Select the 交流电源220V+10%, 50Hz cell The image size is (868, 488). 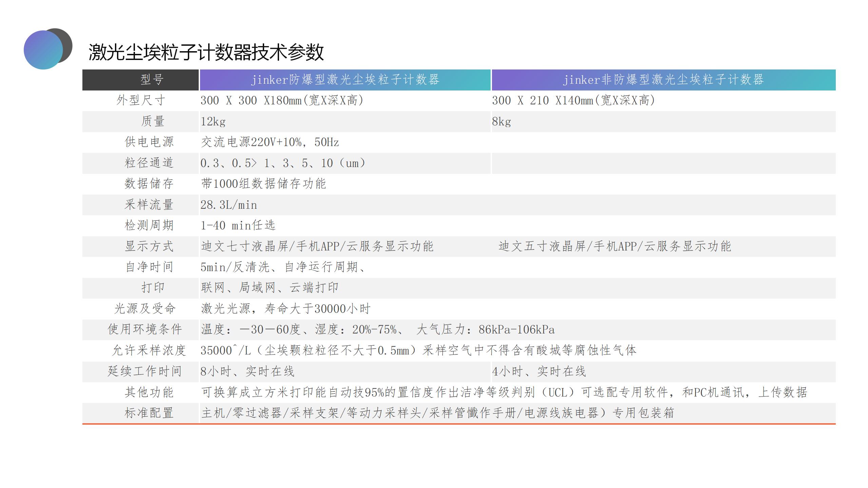click(x=270, y=142)
